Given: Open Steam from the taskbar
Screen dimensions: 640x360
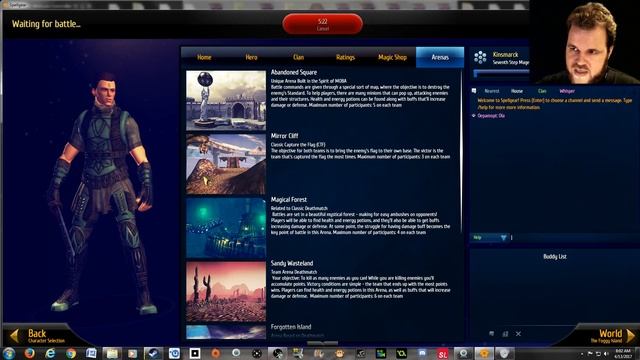Looking at the screenshot, I should tap(153, 353).
